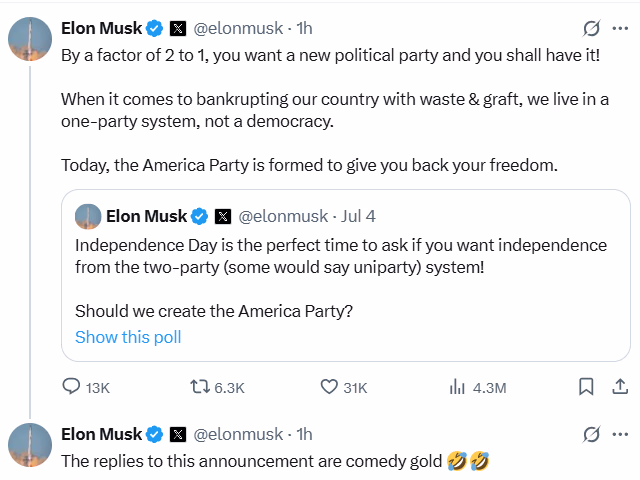Like the tweet with 31K likes
Image resolution: width=640 pixels, height=480 pixels.
(x=329, y=387)
